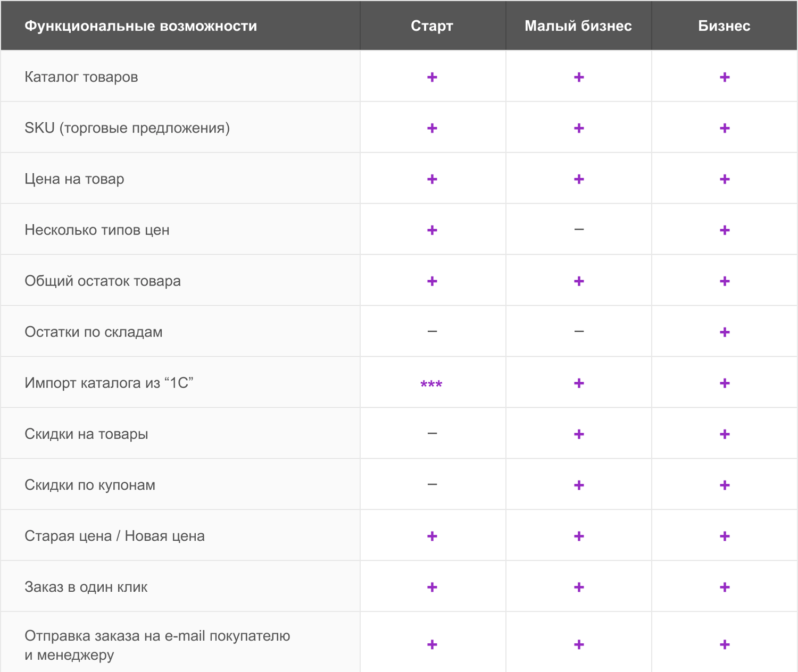
Task: Click the 'Скидки на товары' row label
Action: 86,434
